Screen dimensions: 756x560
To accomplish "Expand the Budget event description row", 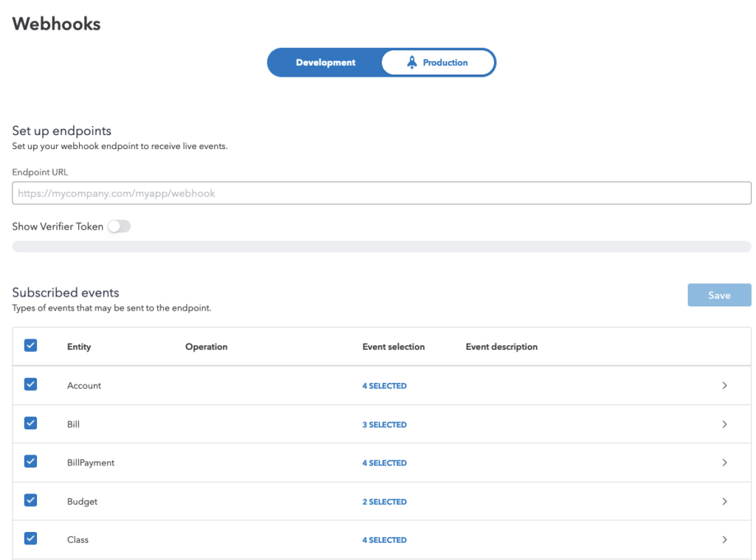I will click(x=724, y=501).
